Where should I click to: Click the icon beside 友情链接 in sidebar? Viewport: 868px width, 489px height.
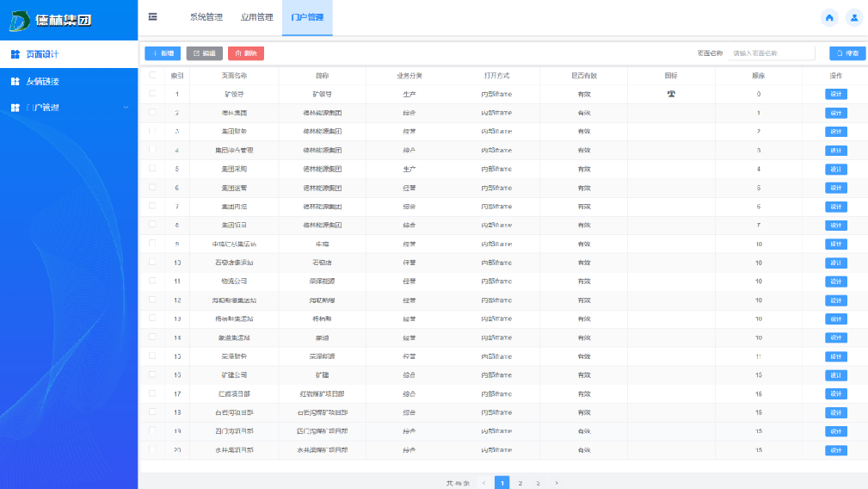point(15,82)
